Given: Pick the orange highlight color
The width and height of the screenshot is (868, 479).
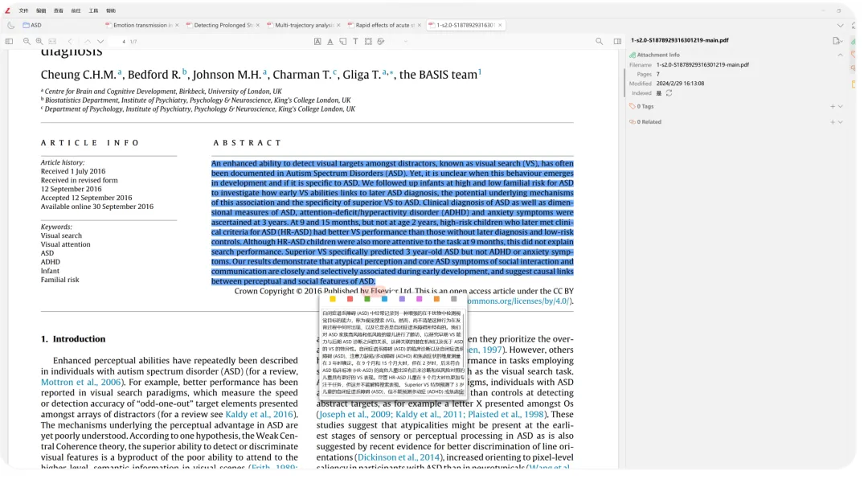Looking at the screenshot, I should (x=436, y=299).
